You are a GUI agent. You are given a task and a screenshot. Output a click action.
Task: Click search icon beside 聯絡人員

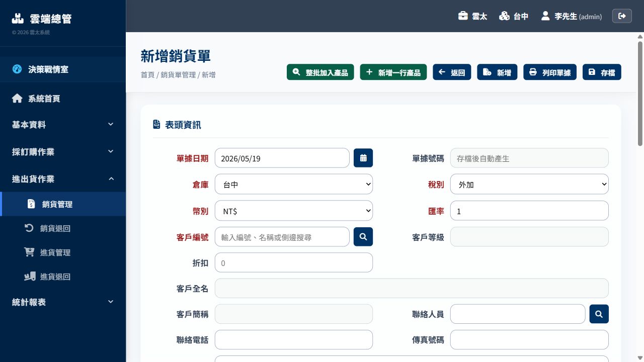pyautogui.click(x=599, y=314)
